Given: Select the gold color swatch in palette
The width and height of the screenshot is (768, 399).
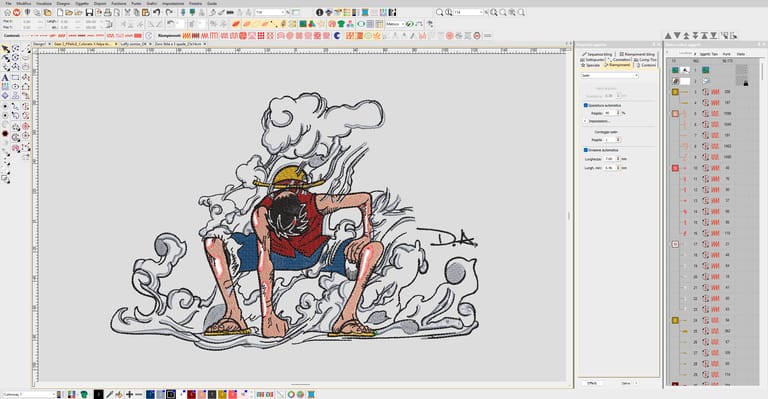Looking at the screenshot, I should pos(222,394).
